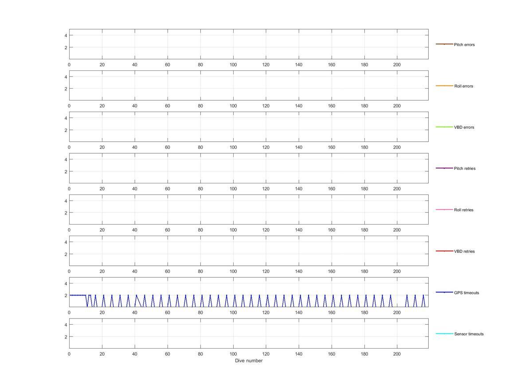This screenshot has height=392, width=532.
Task: Click the 'GPS timeouts' legend label
Action: coord(466,293)
